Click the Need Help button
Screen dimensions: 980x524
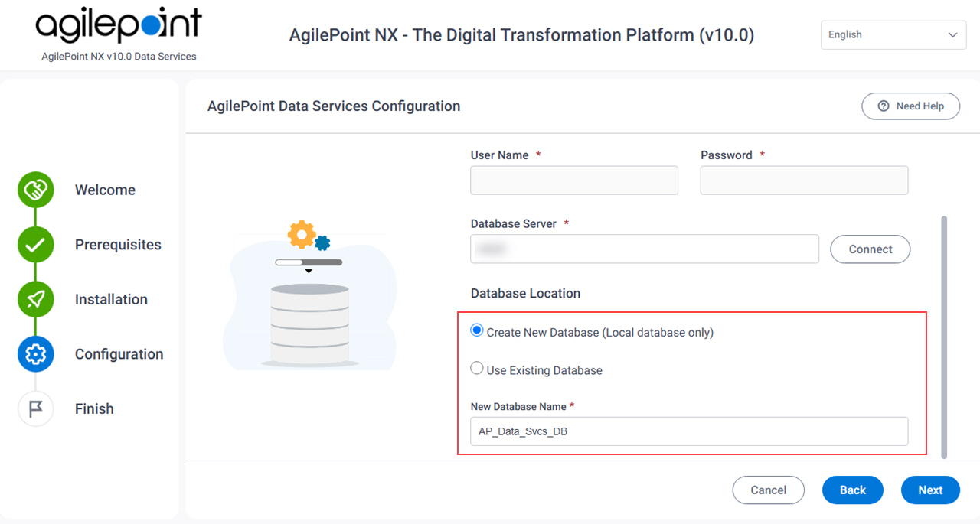911,106
